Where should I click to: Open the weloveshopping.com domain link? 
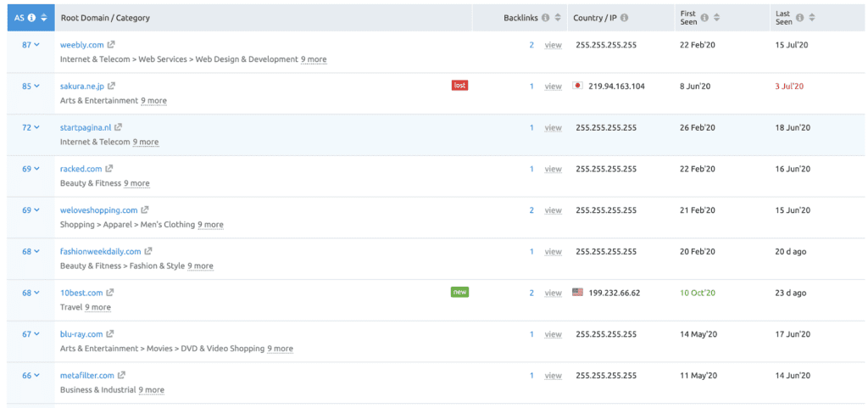click(98, 210)
